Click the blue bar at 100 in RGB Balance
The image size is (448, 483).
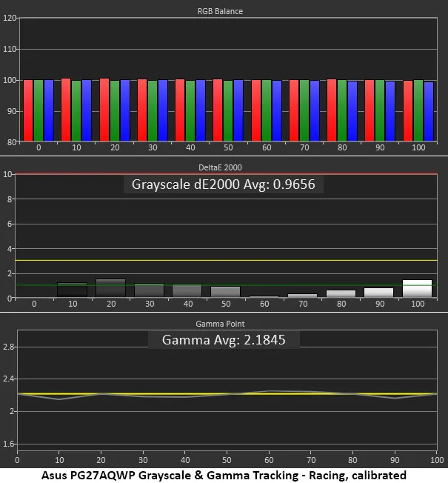pos(429,111)
